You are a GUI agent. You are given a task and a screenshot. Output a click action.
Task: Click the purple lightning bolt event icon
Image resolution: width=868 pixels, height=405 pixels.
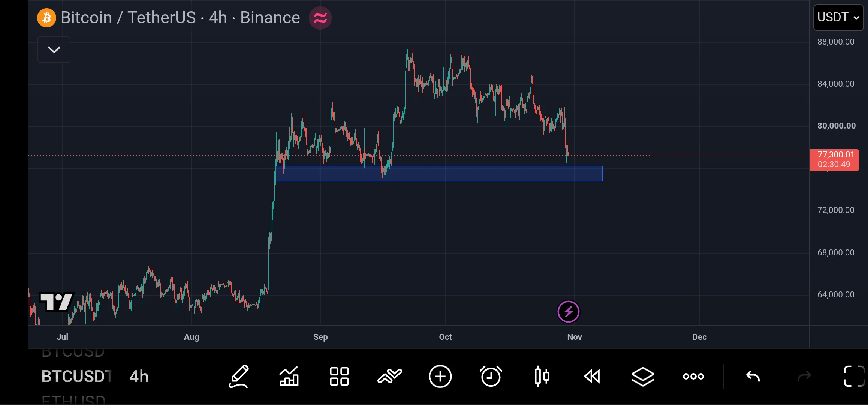click(x=569, y=312)
